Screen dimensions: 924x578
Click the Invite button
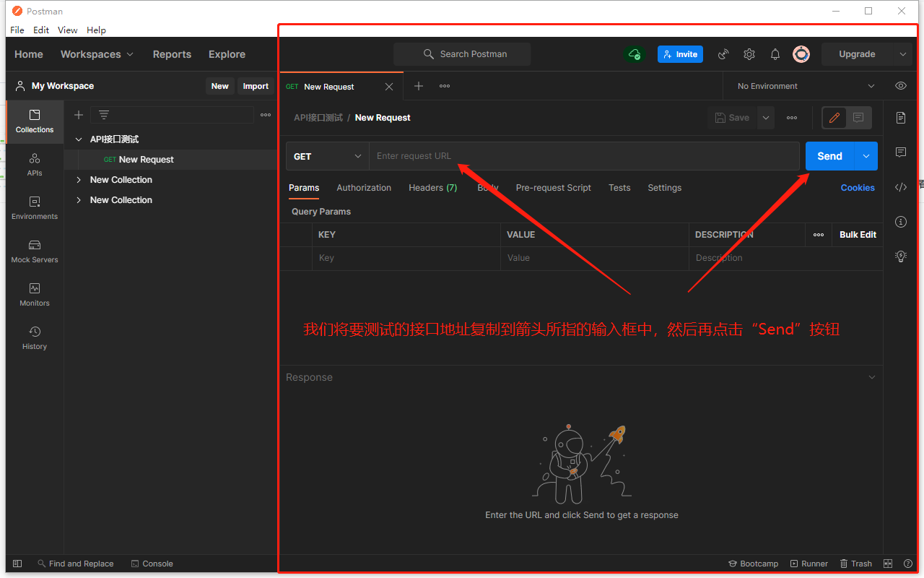pyautogui.click(x=680, y=54)
